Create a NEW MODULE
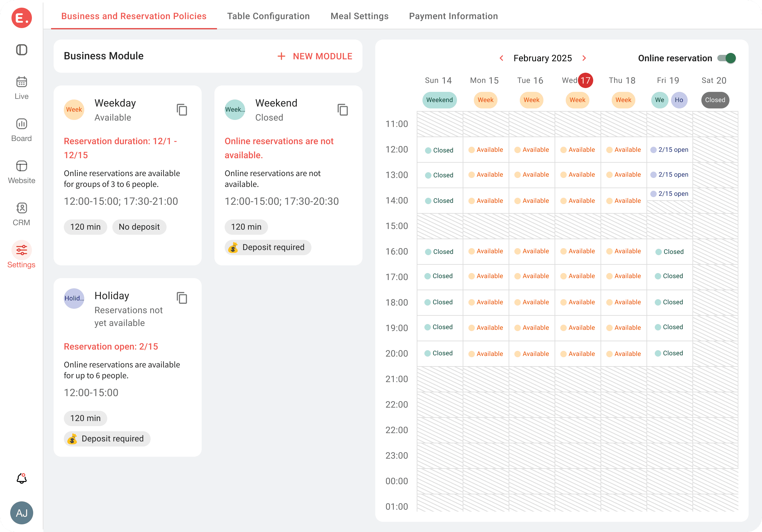The height and width of the screenshot is (532, 762). (315, 56)
